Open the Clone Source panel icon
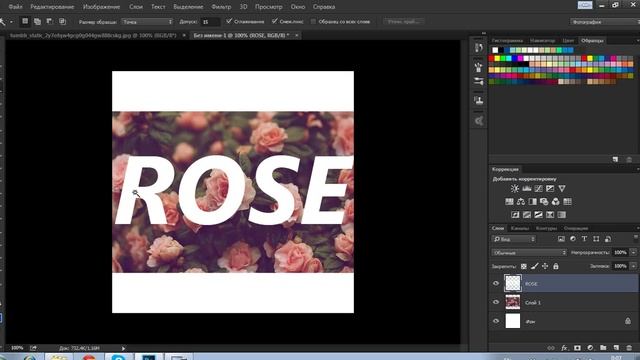Viewport: 640px width, 360px height. (x=479, y=100)
